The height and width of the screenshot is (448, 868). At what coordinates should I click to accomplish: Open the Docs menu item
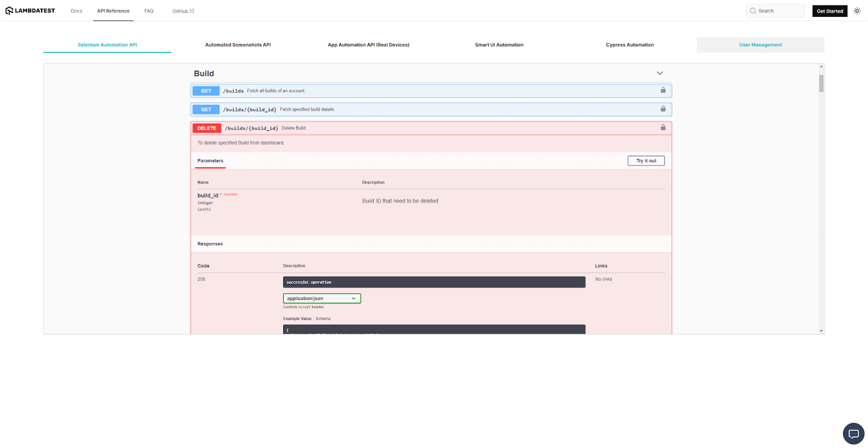76,11
